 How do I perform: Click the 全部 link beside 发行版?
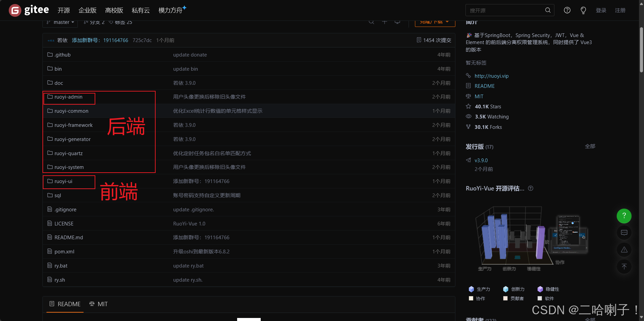pyautogui.click(x=590, y=146)
